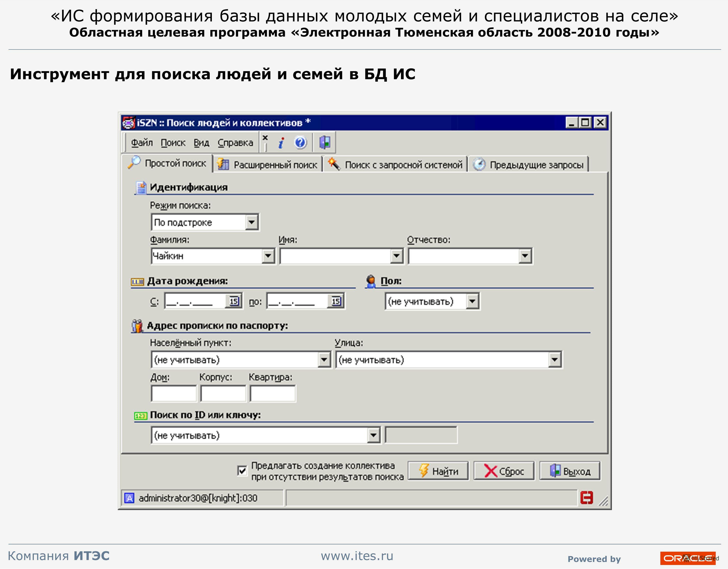Click the iSZN application icon in title bar
Viewport: 728px width, 569px height.
click(129, 123)
